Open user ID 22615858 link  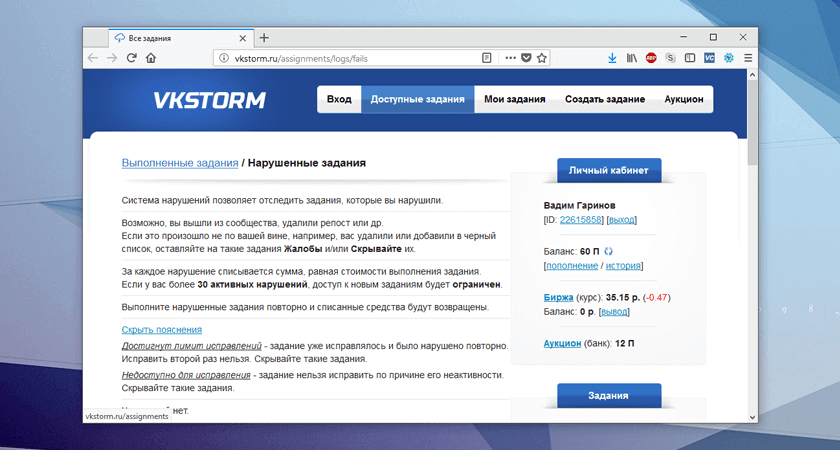[581, 220]
